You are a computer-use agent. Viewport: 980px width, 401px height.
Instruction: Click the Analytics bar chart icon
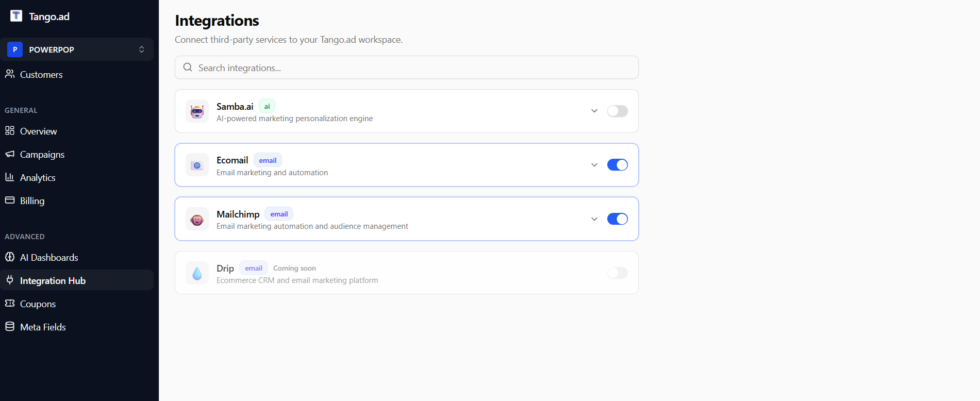[10, 177]
